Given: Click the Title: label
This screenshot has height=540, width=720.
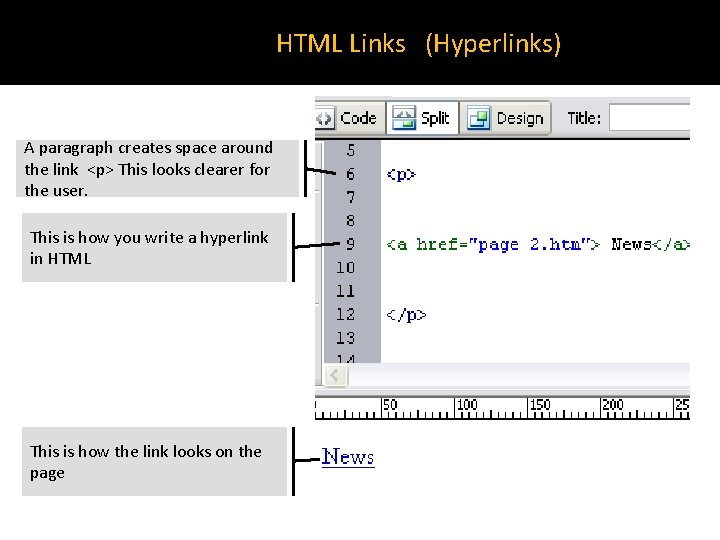Looking at the screenshot, I should point(584,118).
